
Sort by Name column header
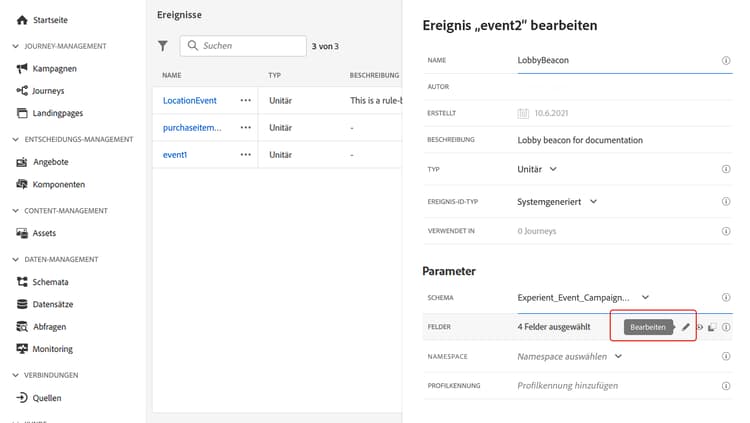coord(172,75)
